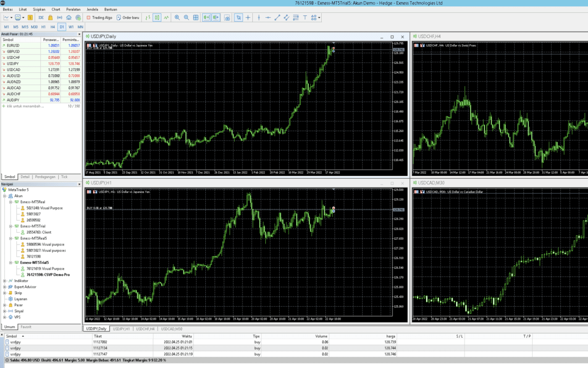Collapse the Akun tree node
Viewport: 588px width, 368px height.
[5, 196]
